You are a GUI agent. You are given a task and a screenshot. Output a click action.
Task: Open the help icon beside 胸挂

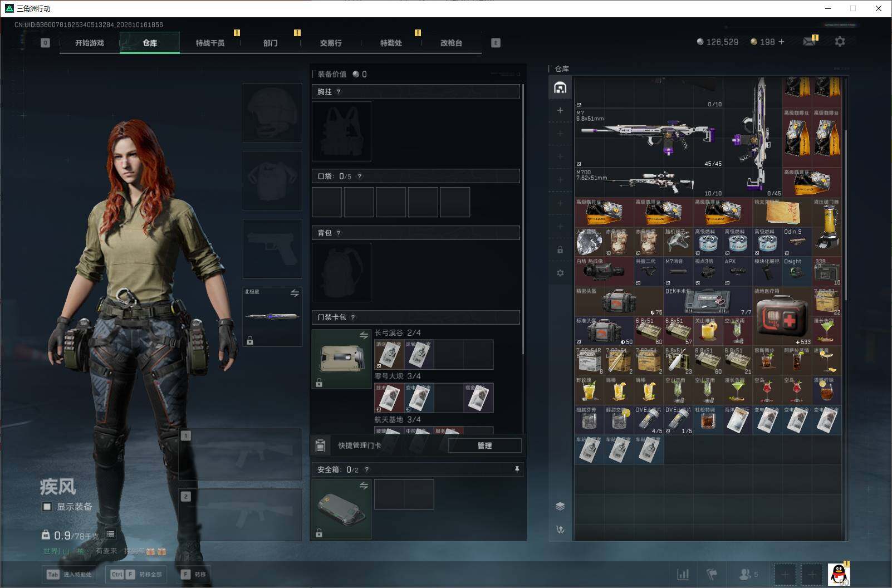click(339, 91)
